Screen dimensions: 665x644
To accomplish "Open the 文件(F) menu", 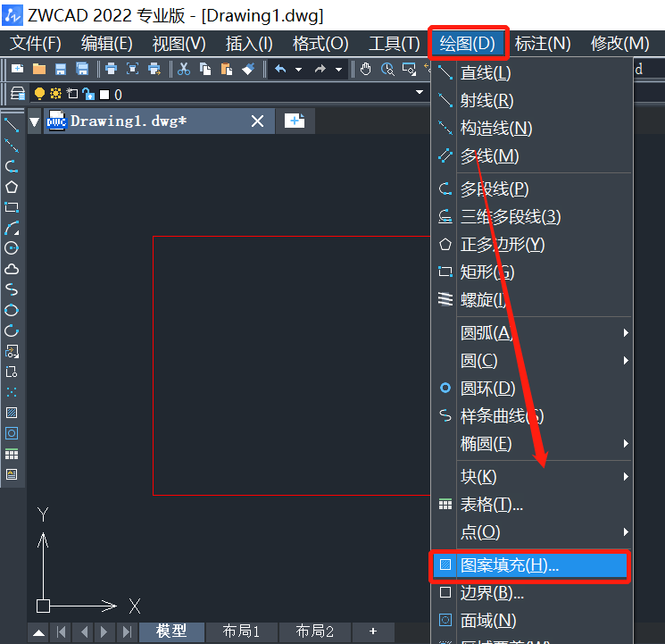I will 36,43.
